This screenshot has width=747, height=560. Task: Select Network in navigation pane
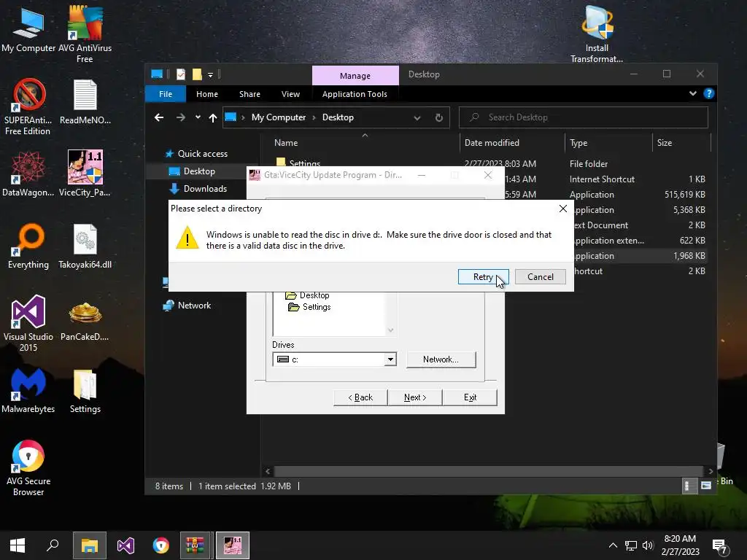coord(194,306)
